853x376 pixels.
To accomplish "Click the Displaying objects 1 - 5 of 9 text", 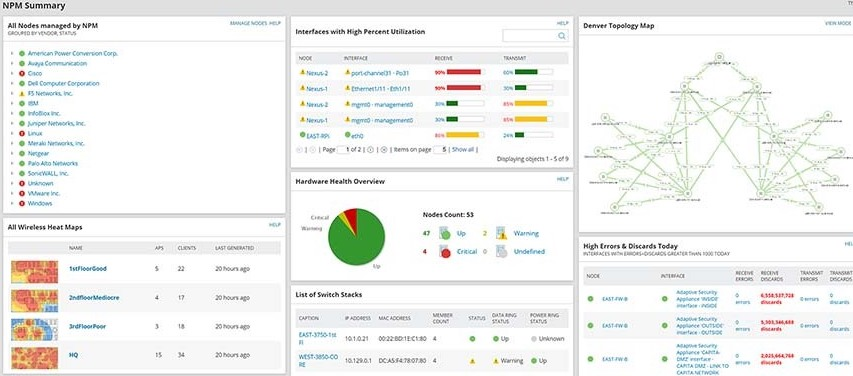I will tap(533, 159).
